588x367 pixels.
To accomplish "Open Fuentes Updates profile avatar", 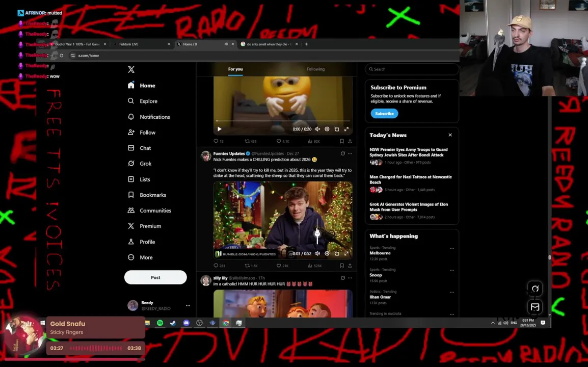I will [206, 156].
